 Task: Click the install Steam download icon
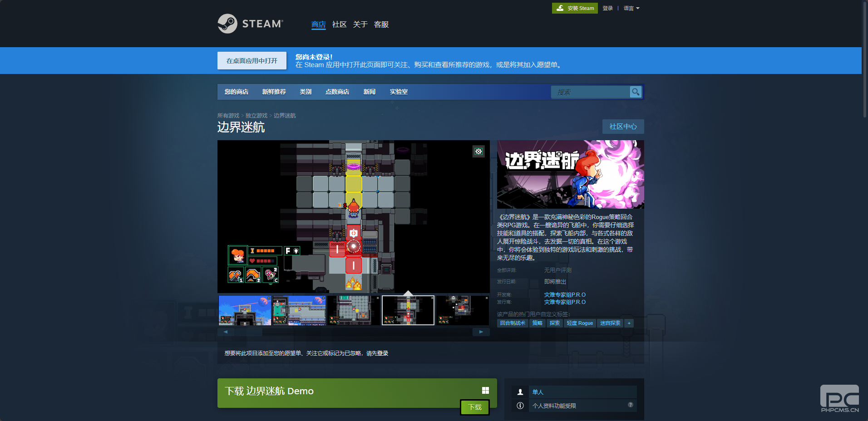(x=560, y=8)
